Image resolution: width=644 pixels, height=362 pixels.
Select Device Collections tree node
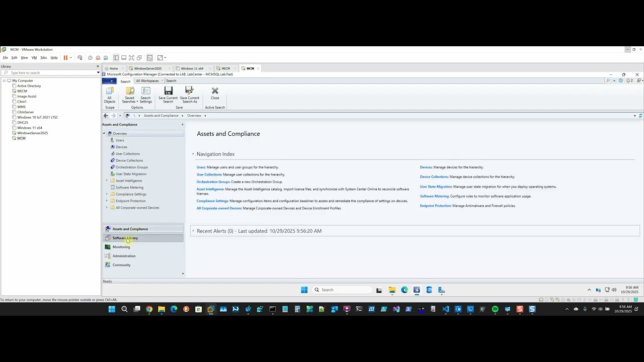pos(129,160)
